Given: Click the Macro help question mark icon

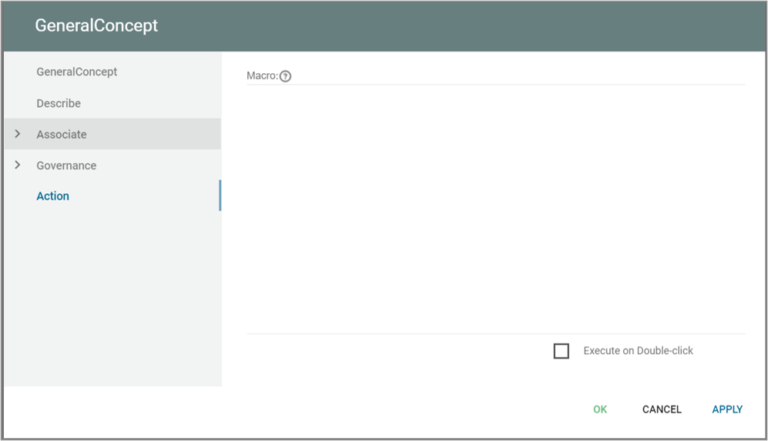Looking at the screenshot, I should (285, 76).
